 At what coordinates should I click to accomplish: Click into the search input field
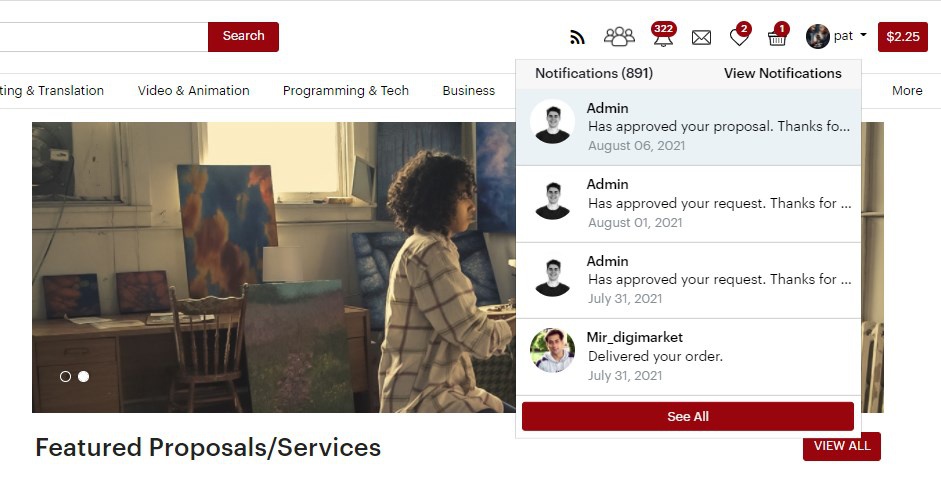pyautogui.click(x=100, y=37)
